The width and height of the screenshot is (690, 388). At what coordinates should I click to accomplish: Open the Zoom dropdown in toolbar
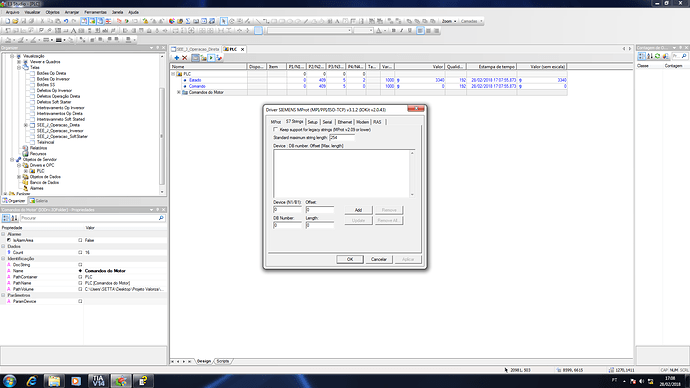tap(449, 21)
